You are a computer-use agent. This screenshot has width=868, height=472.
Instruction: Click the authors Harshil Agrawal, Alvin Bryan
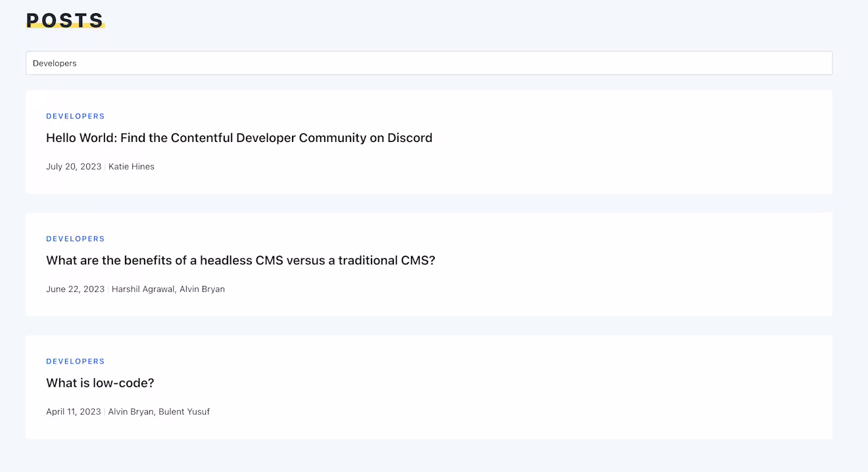tap(168, 289)
